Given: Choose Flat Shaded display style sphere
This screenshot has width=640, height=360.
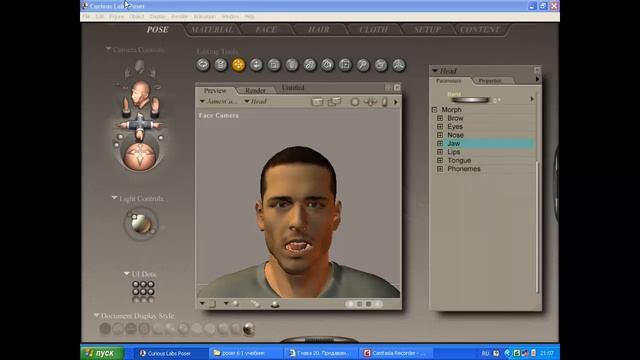Looking at the screenshot, I should coord(170,329).
